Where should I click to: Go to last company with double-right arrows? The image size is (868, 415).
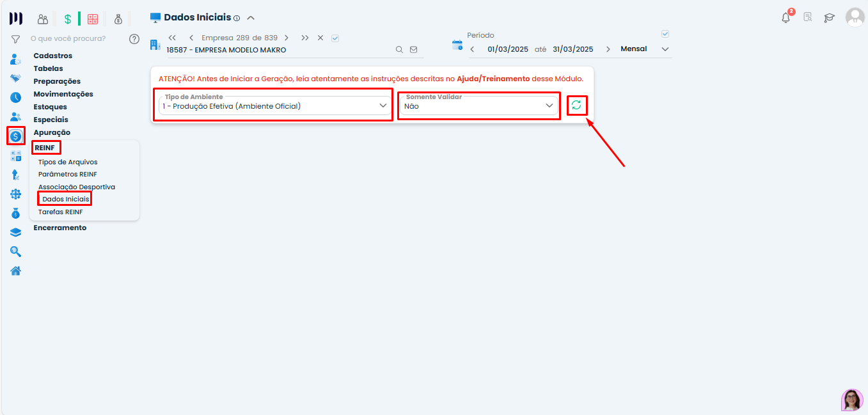pyautogui.click(x=305, y=38)
